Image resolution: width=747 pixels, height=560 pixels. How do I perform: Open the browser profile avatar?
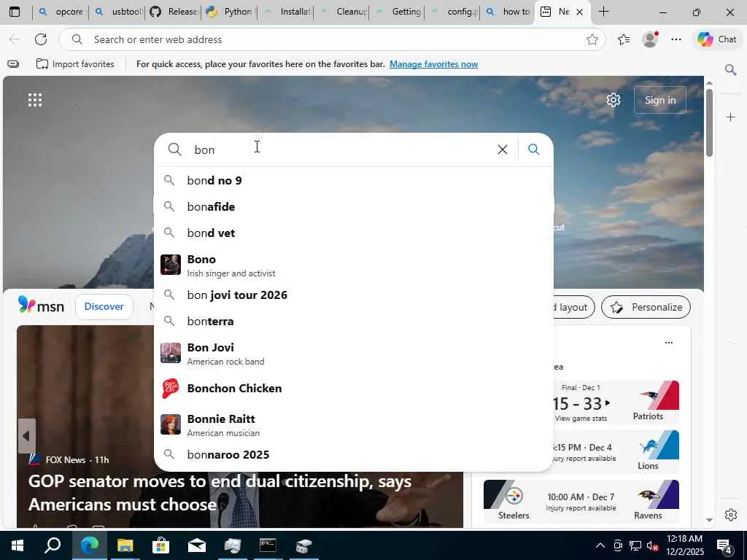click(x=650, y=39)
